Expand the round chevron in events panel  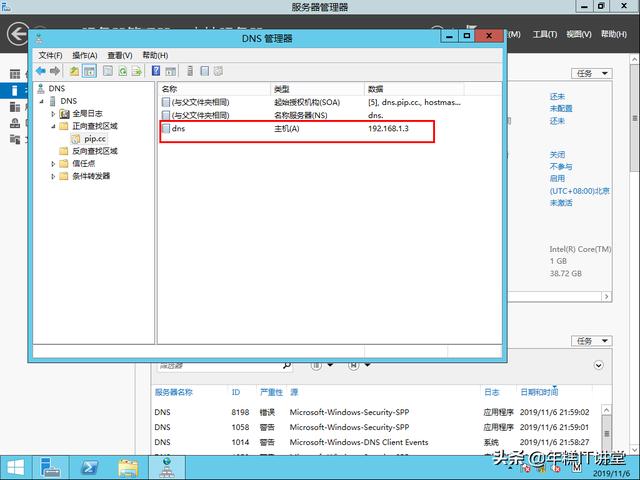pyautogui.click(x=598, y=365)
